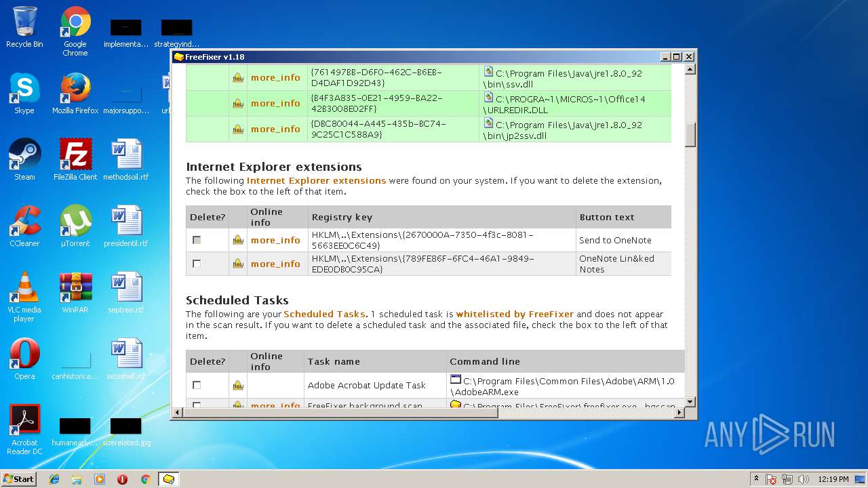The width and height of the screenshot is (868, 488).
Task: Click the Registry key column header
Action: pos(441,217)
